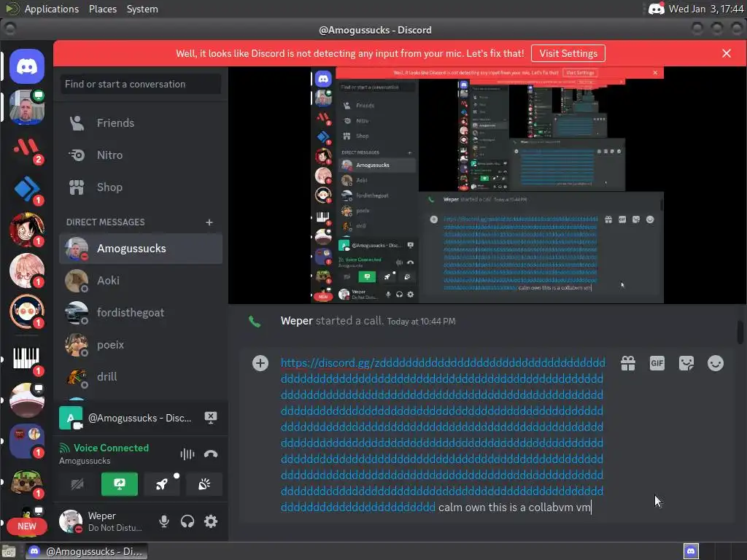Viewport: 747px width, 560px height.
Task: Open the Luffy straw hat server icon
Action: [x=27, y=230]
